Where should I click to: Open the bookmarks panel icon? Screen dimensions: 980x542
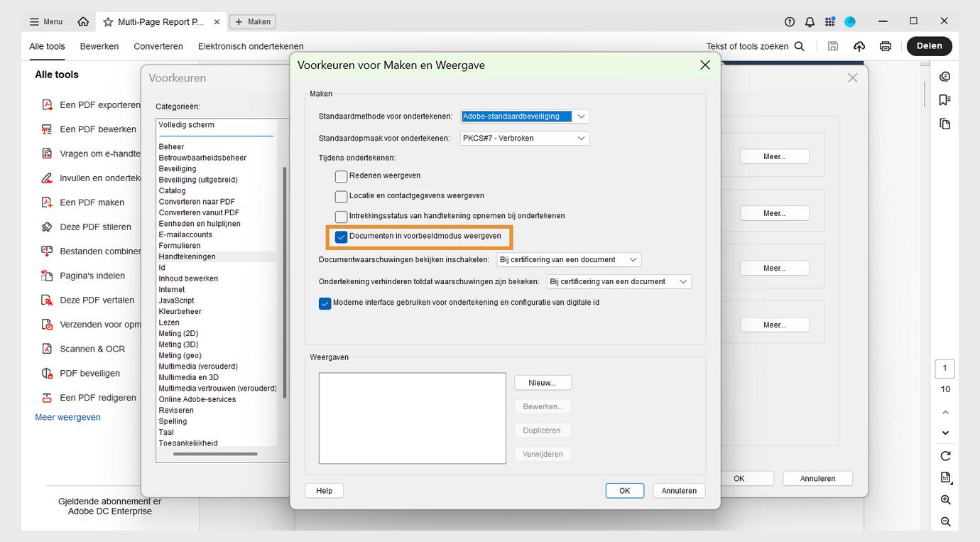[x=944, y=100]
